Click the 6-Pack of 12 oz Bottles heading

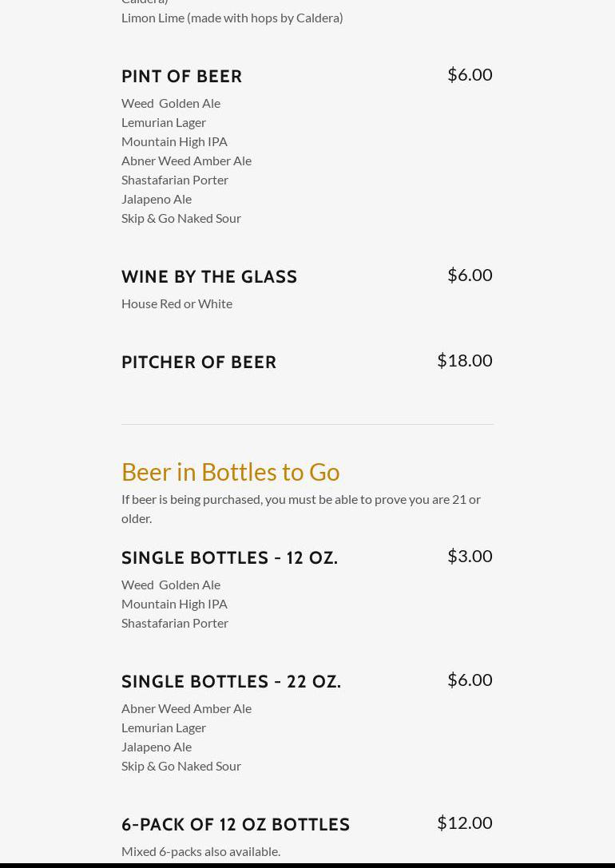point(236,824)
